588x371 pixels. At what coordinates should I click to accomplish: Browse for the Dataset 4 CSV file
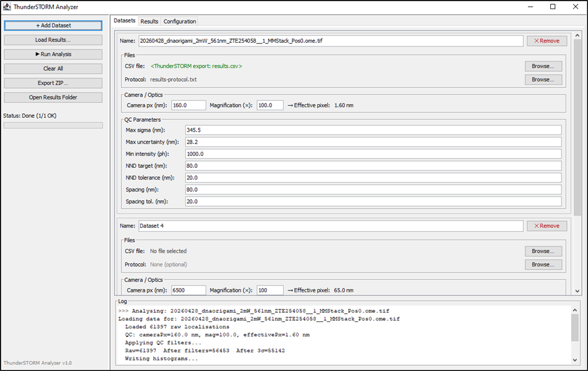pyautogui.click(x=543, y=251)
